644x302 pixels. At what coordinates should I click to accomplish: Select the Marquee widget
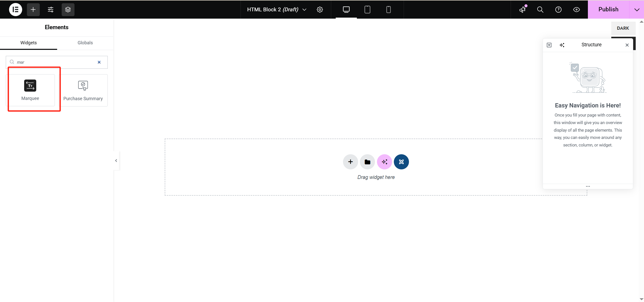point(30,90)
